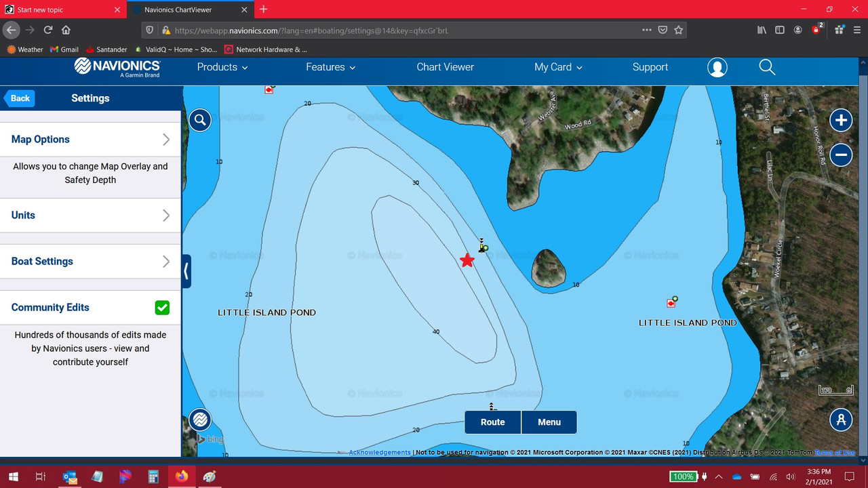Expand Map Options settings

tap(90, 140)
